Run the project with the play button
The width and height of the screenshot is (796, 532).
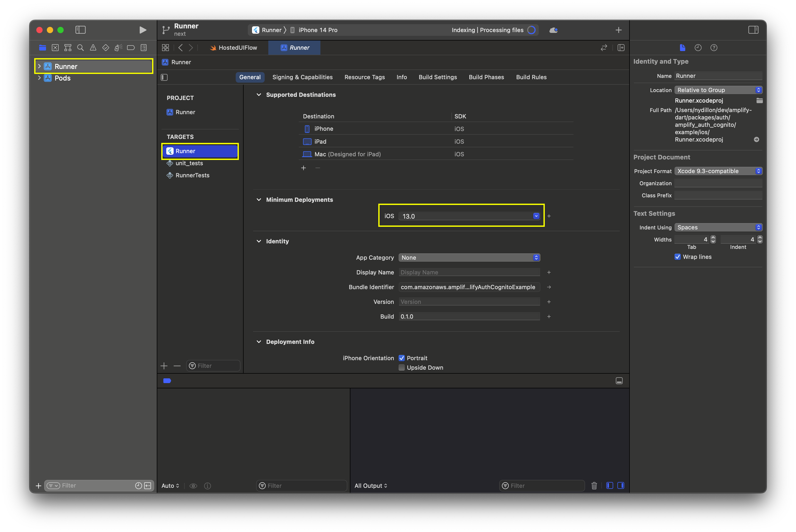pos(143,30)
